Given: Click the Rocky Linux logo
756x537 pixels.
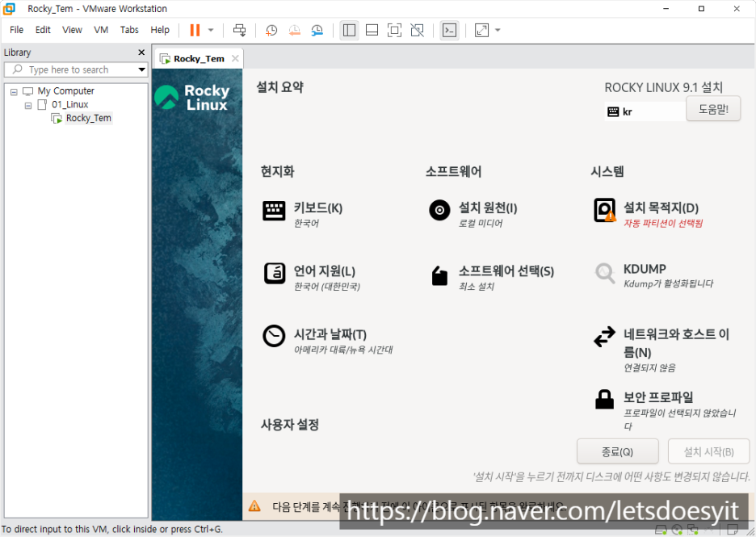Looking at the screenshot, I should [x=192, y=98].
